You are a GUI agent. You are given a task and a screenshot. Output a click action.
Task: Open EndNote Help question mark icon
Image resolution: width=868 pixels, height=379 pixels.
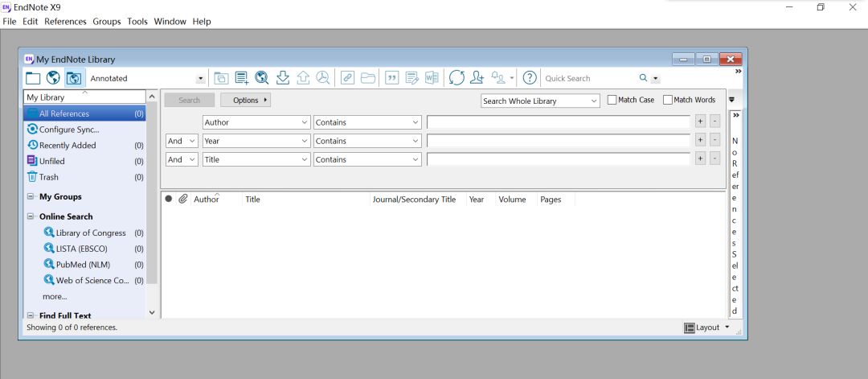(x=530, y=78)
